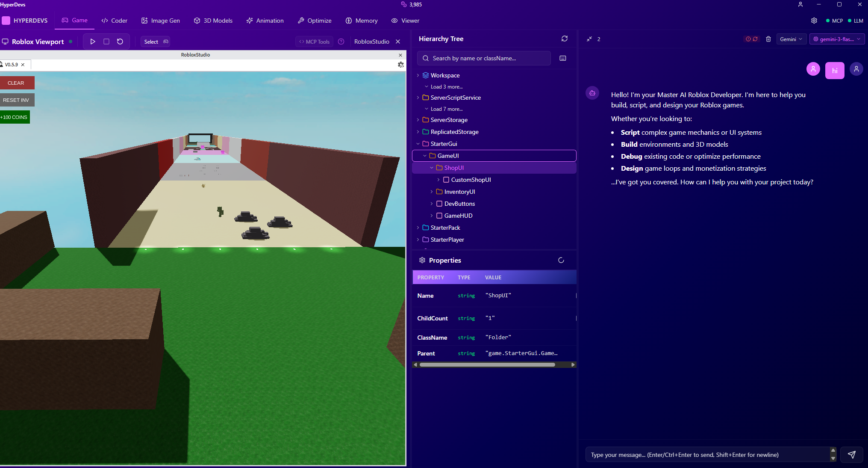The width and height of the screenshot is (868, 468).
Task: Open the gemini-3-flas... model dropdown
Action: click(837, 39)
